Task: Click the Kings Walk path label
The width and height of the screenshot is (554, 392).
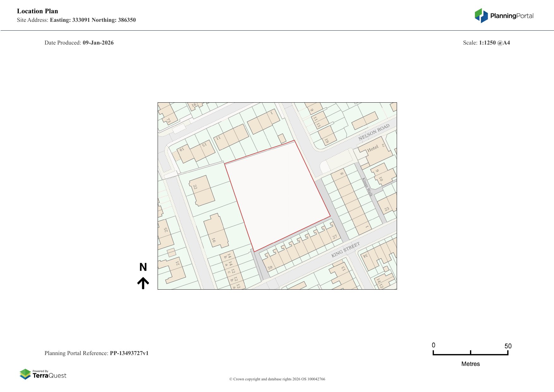Action: click(x=367, y=187)
